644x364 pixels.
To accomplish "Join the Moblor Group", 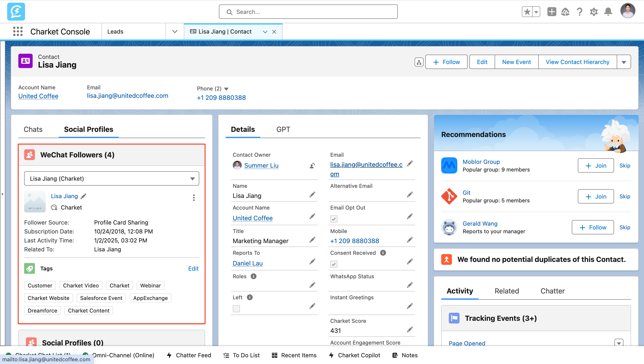I will [596, 165].
